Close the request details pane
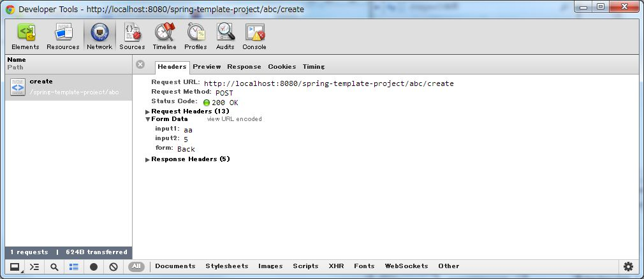 (x=140, y=64)
